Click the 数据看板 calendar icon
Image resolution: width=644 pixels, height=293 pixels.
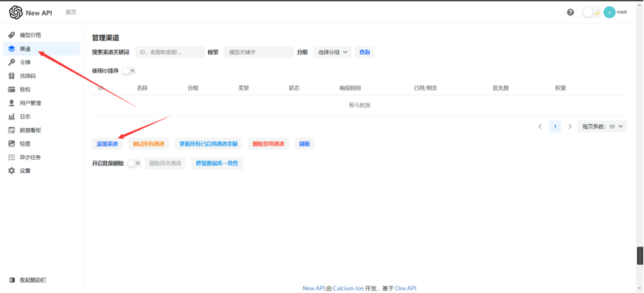pyautogui.click(x=12, y=130)
